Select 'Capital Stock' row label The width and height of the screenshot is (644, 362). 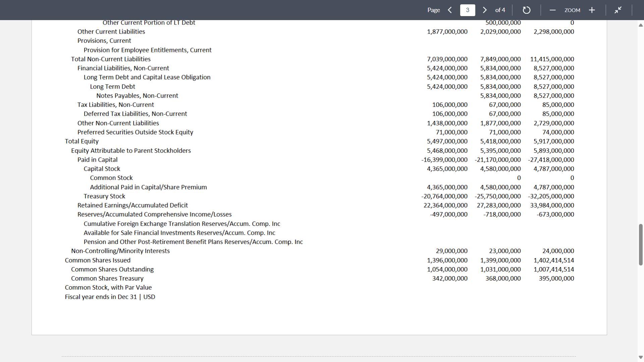tap(102, 169)
